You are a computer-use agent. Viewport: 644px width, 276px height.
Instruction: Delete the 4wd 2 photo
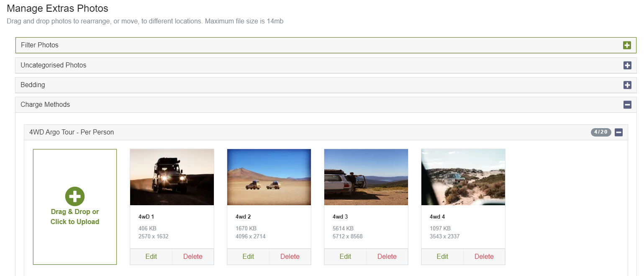(x=290, y=256)
